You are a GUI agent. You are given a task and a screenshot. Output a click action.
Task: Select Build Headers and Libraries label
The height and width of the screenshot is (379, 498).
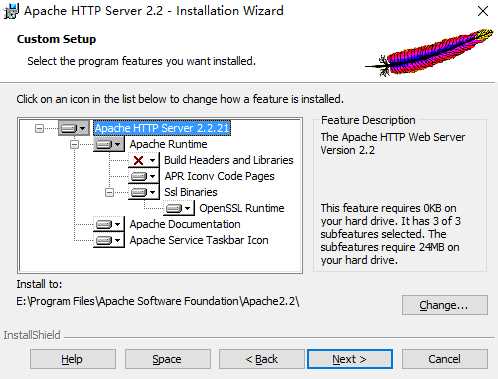click(229, 160)
